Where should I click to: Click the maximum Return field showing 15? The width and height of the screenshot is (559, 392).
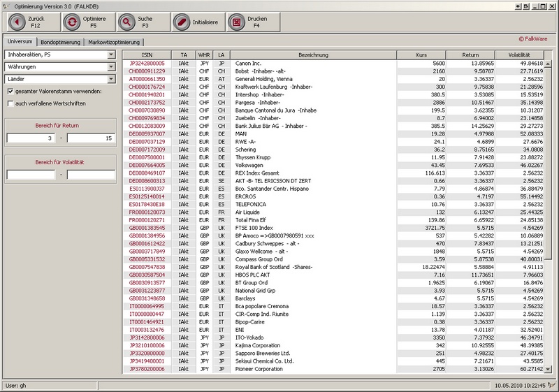click(91, 138)
